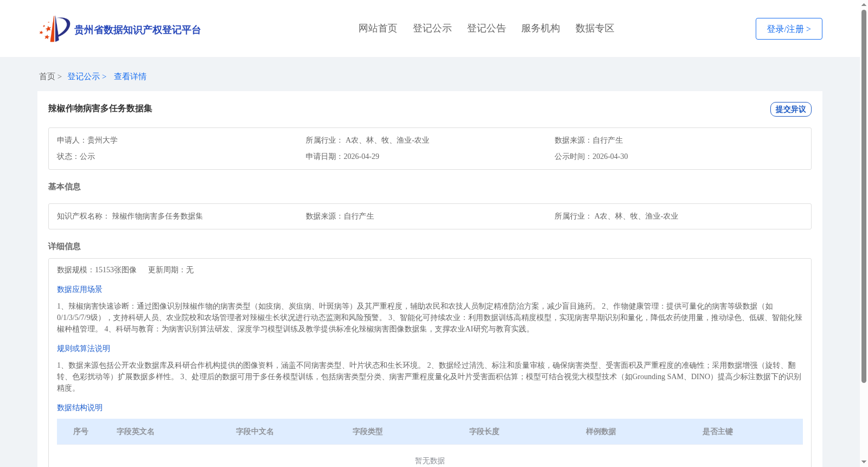Screen dimensions: 868x467
Task: Click the vertical scrollbar thumb
Action: click(864, 196)
